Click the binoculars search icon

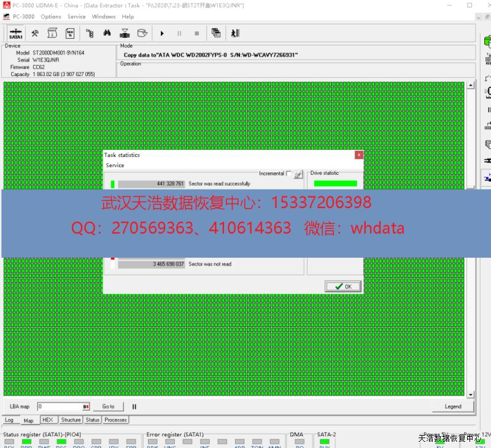click(x=107, y=33)
